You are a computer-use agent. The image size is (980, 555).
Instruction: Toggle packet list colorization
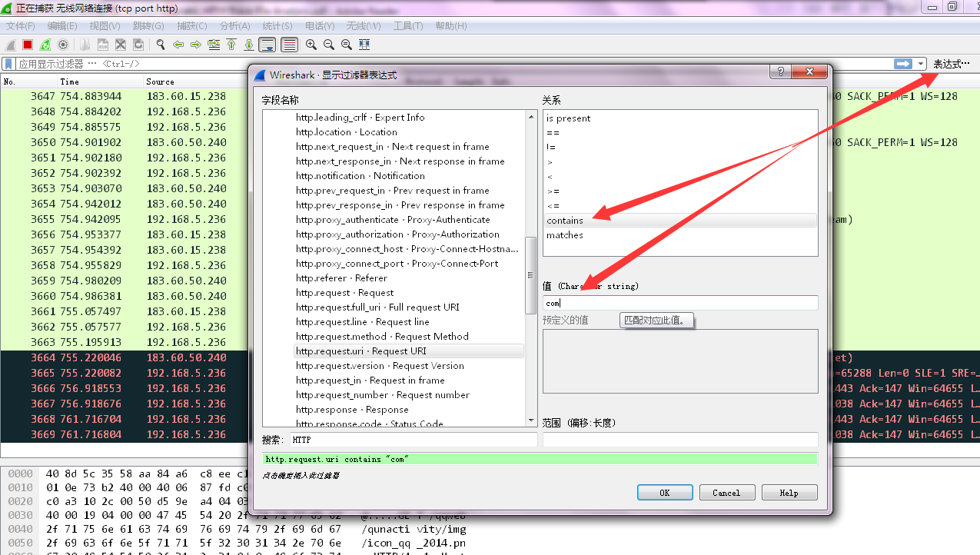click(x=289, y=45)
